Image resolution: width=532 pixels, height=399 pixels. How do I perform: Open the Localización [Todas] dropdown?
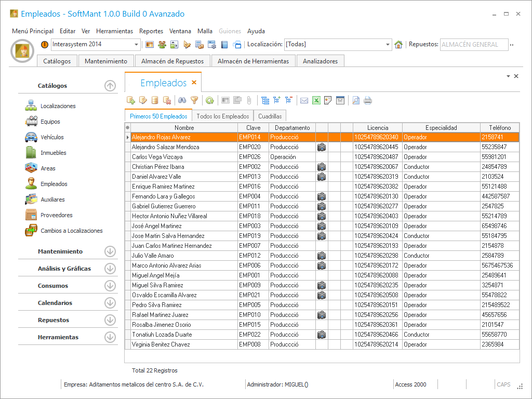(388, 45)
